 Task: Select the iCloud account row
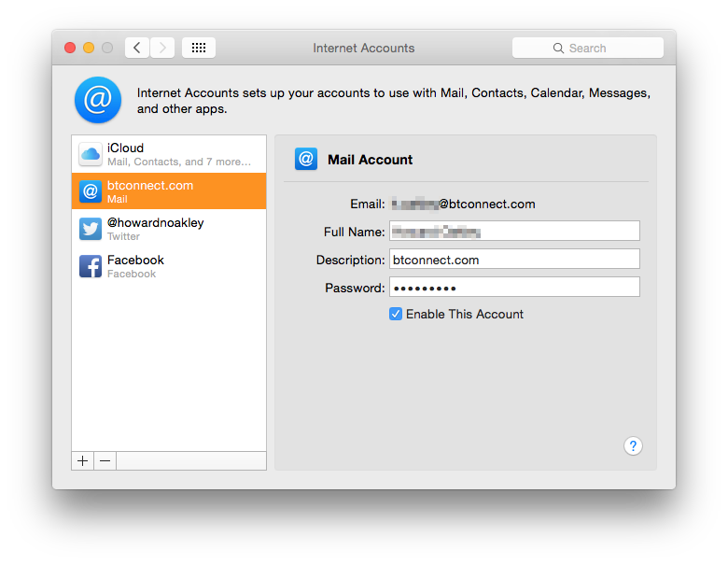pos(169,154)
